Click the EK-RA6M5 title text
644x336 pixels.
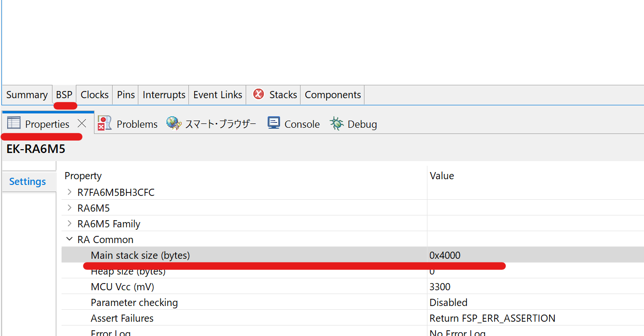tap(36, 149)
